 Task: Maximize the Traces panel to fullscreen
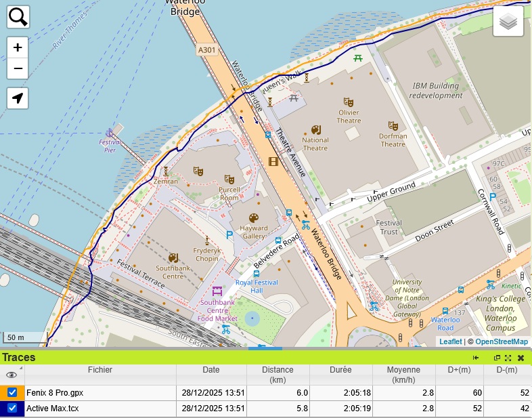(508, 358)
